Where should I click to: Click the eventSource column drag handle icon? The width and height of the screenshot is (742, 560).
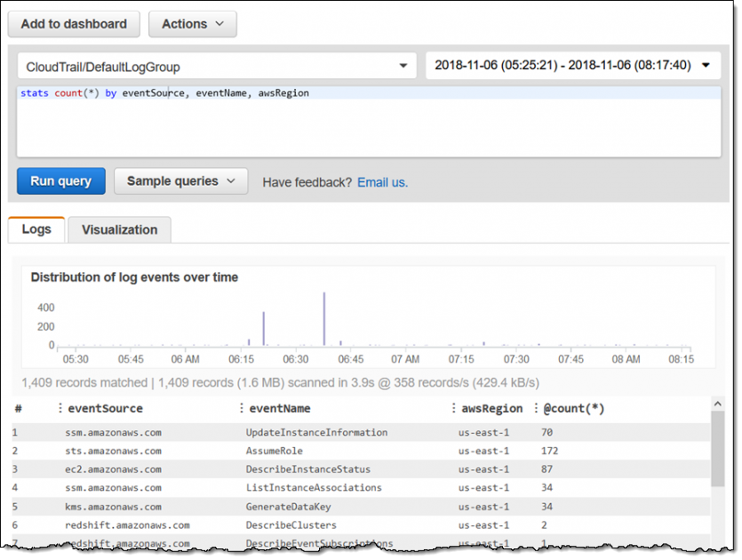tap(60, 408)
